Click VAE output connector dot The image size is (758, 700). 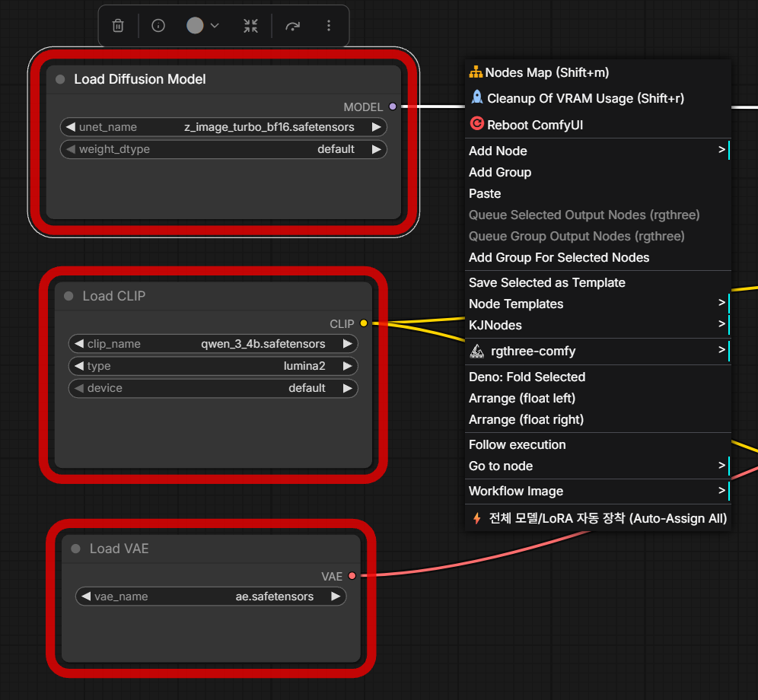point(352,576)
